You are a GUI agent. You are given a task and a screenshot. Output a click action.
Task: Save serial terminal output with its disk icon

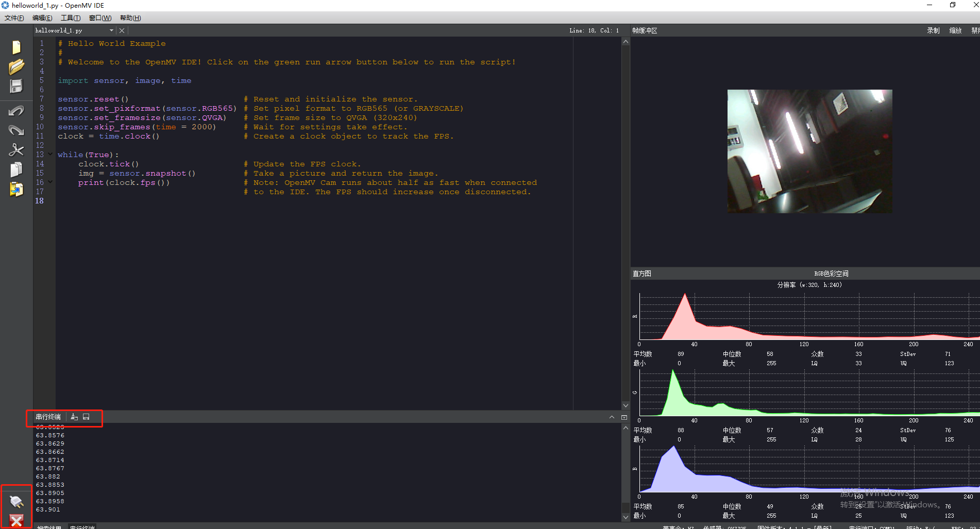pyautogui.click(x=86, y=417)
